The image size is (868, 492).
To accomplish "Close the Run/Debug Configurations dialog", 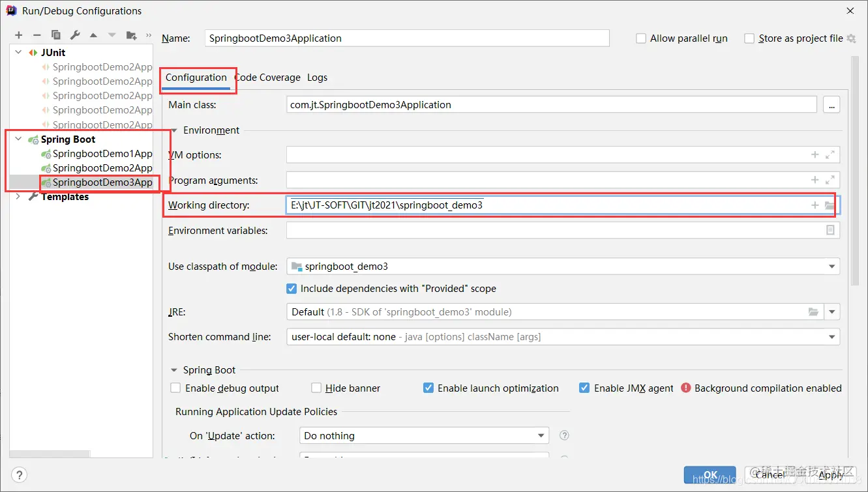I will [850, 10].
